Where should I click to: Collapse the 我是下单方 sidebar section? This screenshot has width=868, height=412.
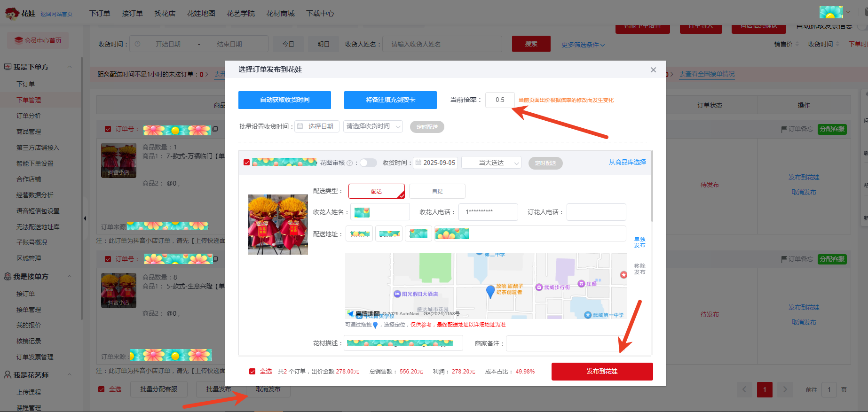pos(70,67)
